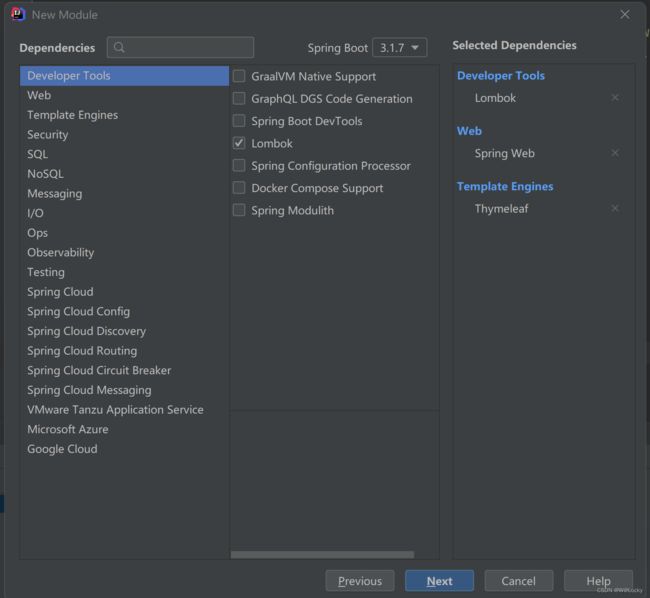Open the Spring Boot version dropdown
Screen dimensions: 650x598
coord(400,48)
